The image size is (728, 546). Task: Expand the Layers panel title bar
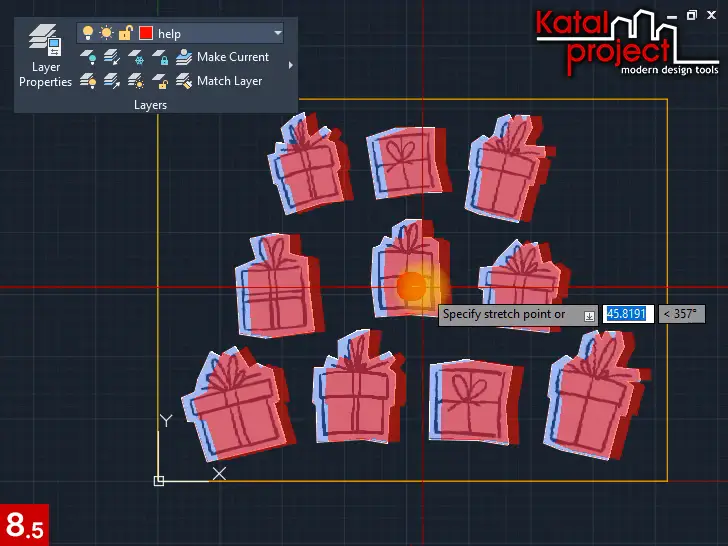click(150, 105)
